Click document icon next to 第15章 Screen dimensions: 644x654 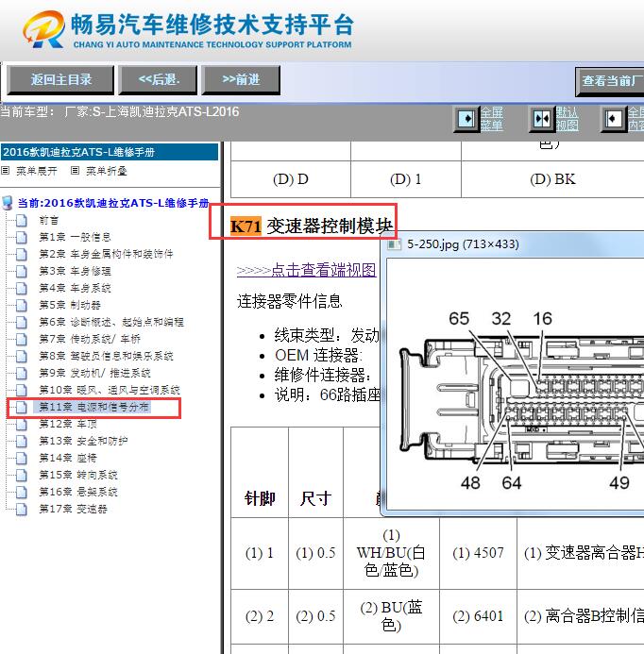pyautogui.click(x=22, y=475)
